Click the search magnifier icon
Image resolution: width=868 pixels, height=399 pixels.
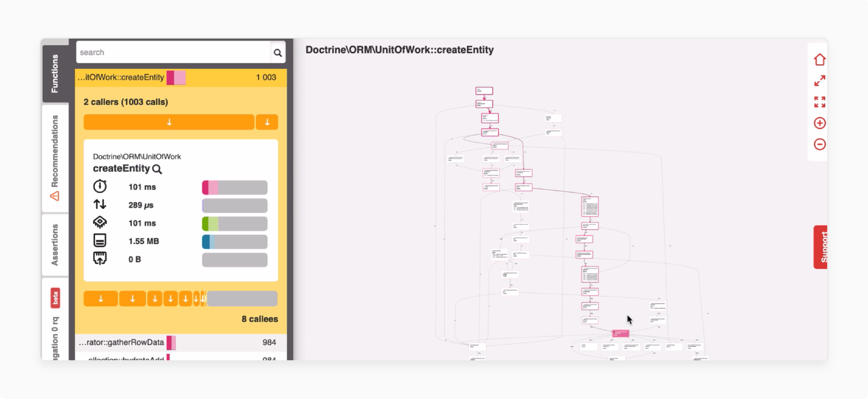click(279, 52)
